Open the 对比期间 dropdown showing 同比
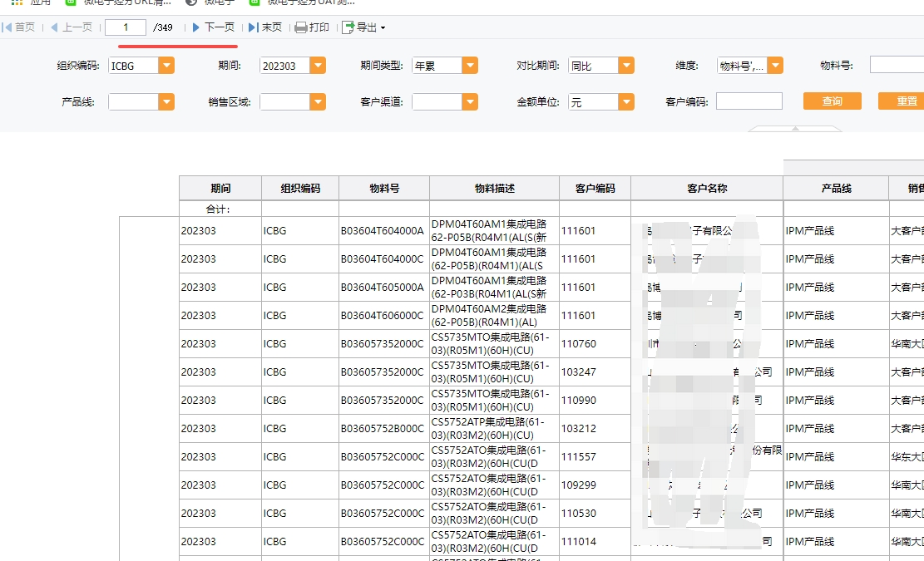 625,66
